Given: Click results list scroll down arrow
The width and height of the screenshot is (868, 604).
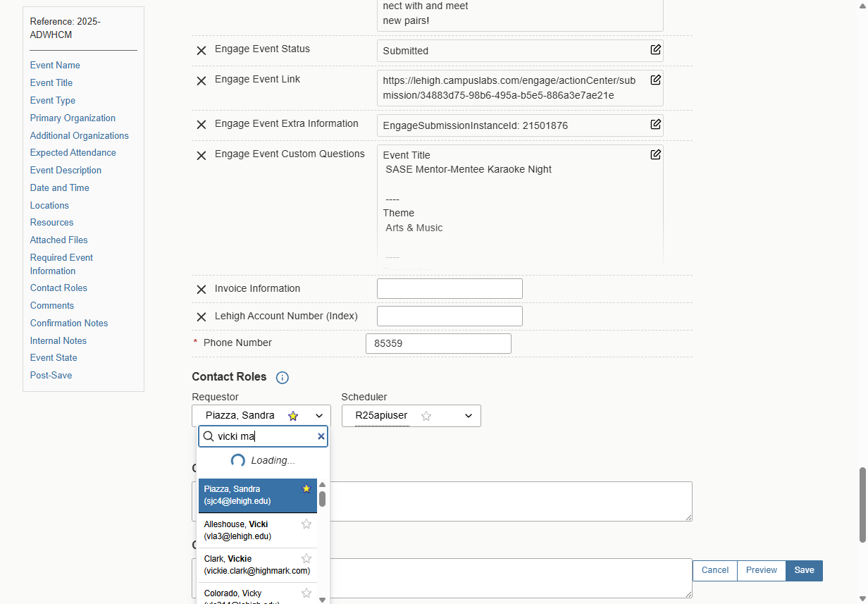Looking at the screenshot, I should [x=323, y=599].
